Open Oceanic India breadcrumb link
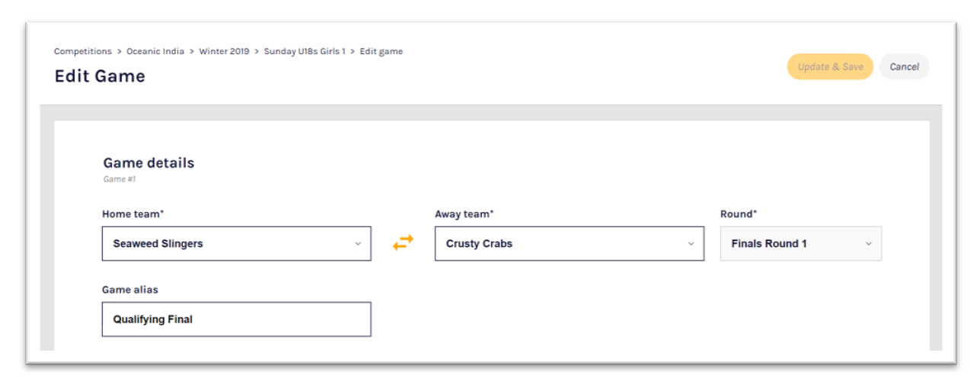Image resolution: width=980 pixels, height=388 pixels. point(155,52)
